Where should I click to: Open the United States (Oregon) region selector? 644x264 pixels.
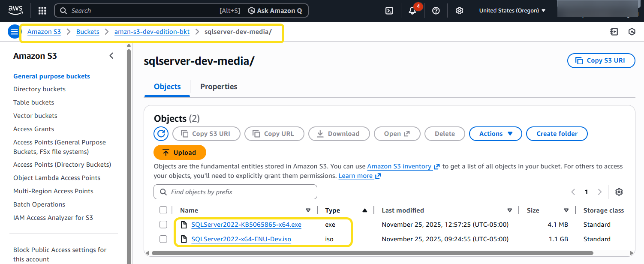coord(512,11)
